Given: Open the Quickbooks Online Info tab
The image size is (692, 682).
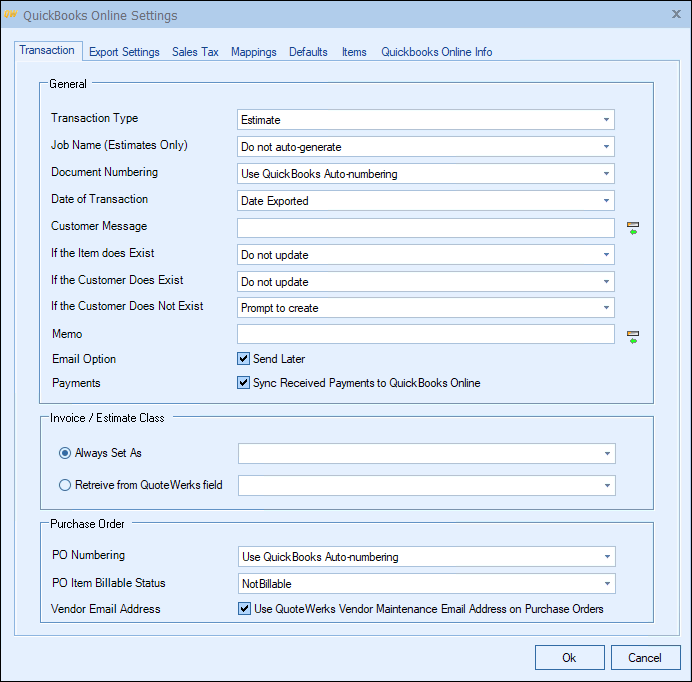Looking at the screenshot, I should pyautogui.click(x=436, y=52).
